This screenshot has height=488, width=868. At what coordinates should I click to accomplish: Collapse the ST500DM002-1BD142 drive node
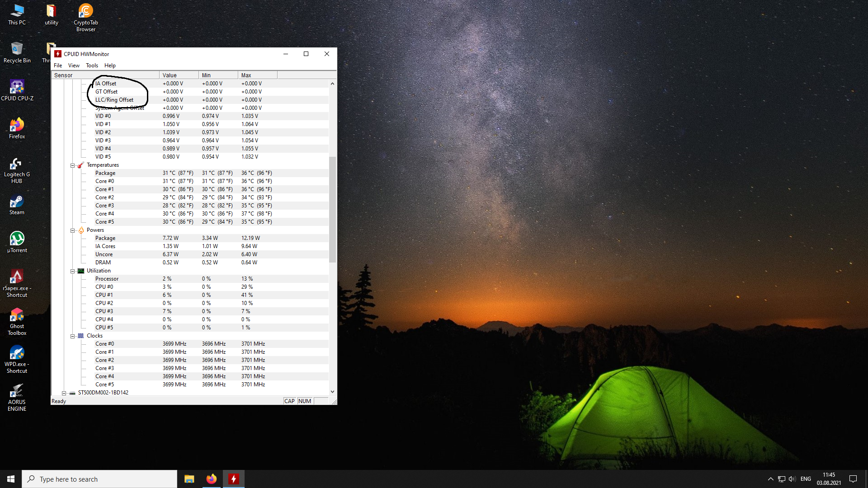pyautogui.click(x=64, y=393)
